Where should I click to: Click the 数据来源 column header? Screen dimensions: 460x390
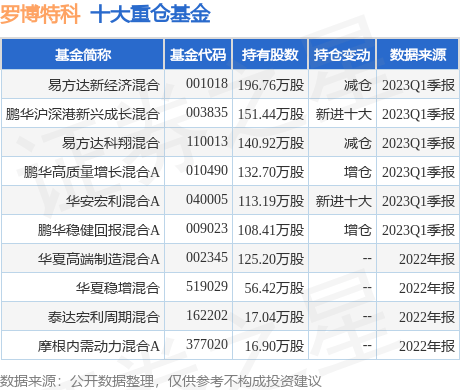[x=418, y=55]
